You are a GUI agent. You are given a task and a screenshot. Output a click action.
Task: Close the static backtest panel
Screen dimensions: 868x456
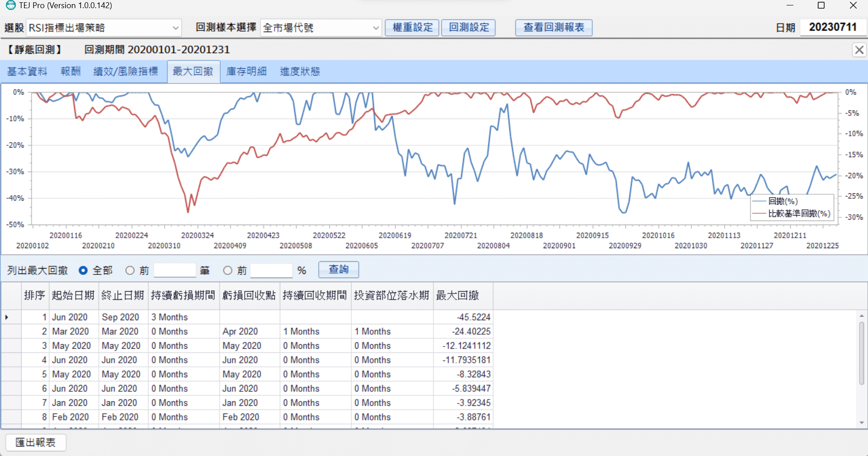pos(859,50)
